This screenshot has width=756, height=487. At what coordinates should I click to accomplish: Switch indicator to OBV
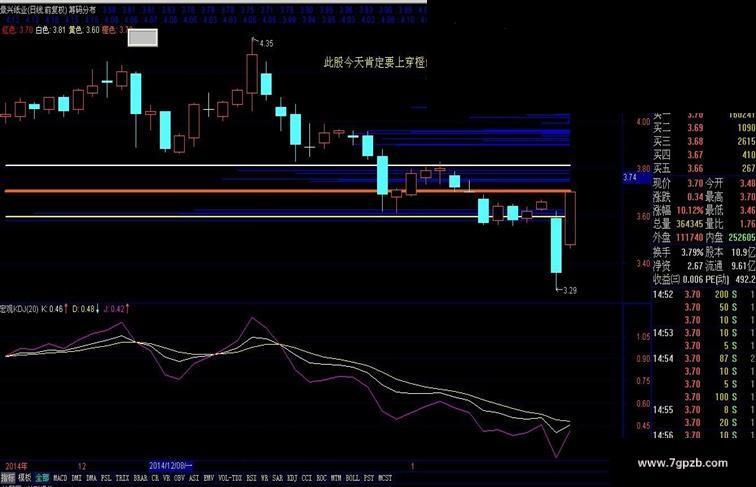(x=179, y=478)
